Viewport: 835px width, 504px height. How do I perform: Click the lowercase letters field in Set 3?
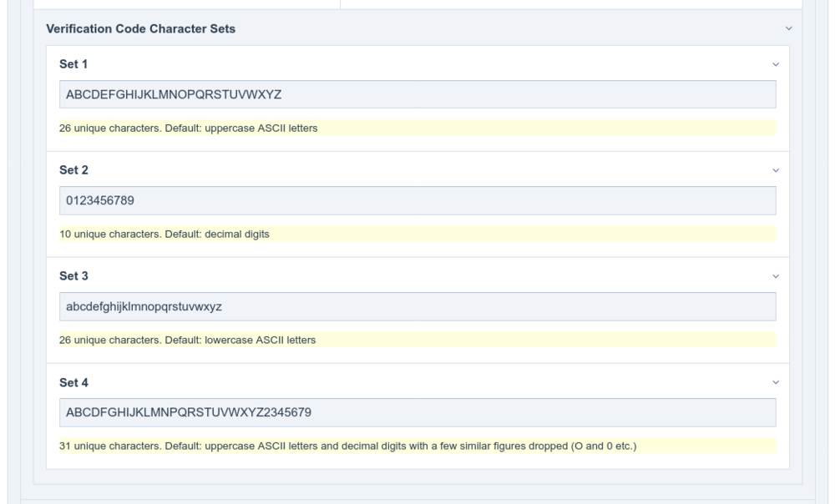(x=417, y=306)
